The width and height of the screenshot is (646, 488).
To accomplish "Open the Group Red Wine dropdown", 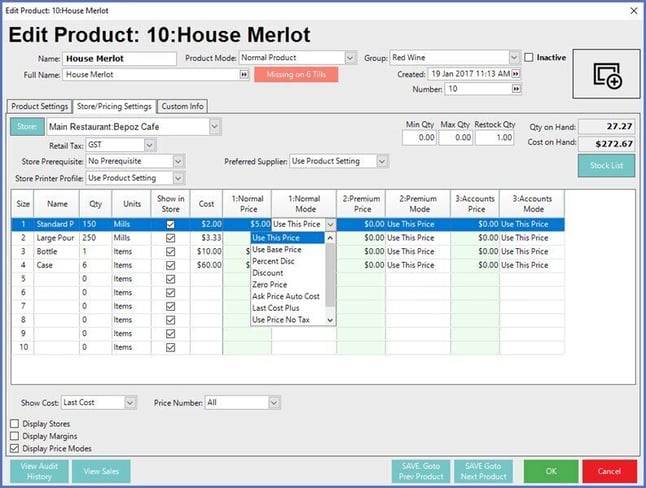I will point(514,58).
